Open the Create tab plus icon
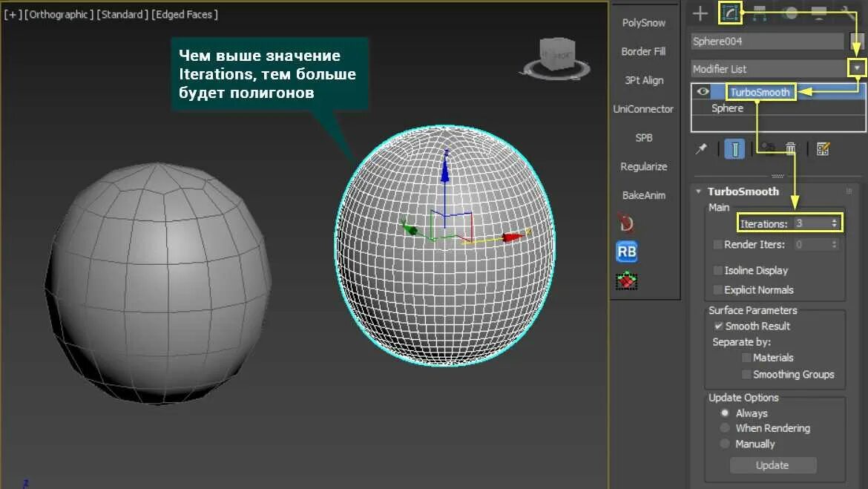Image resolution: width=868 pixels, height=489 pixels. pos(700,13)
